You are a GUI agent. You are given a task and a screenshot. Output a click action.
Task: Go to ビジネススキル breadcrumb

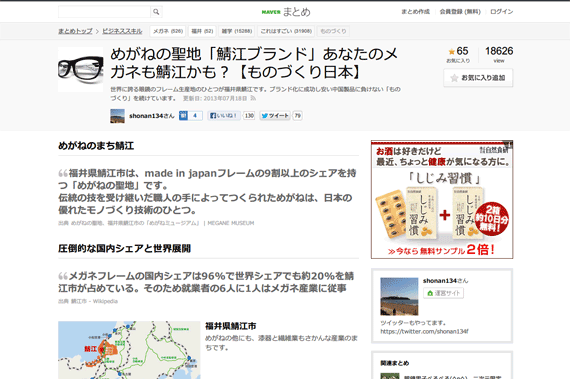122,31
